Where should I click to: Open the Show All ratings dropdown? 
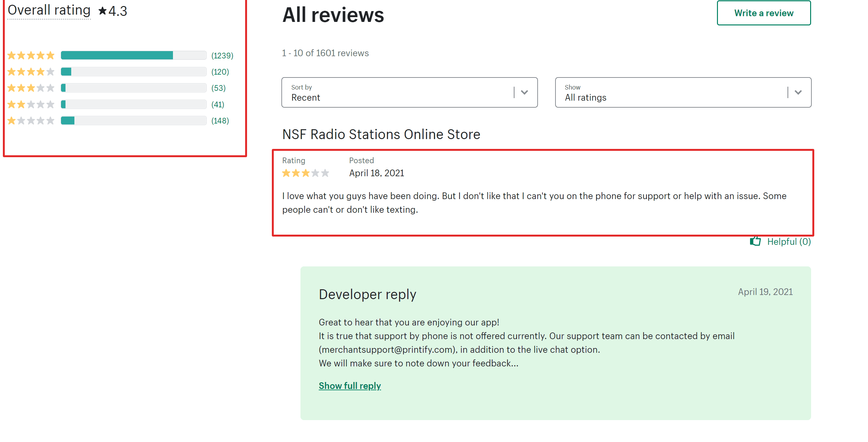click(x=683, y=92)
